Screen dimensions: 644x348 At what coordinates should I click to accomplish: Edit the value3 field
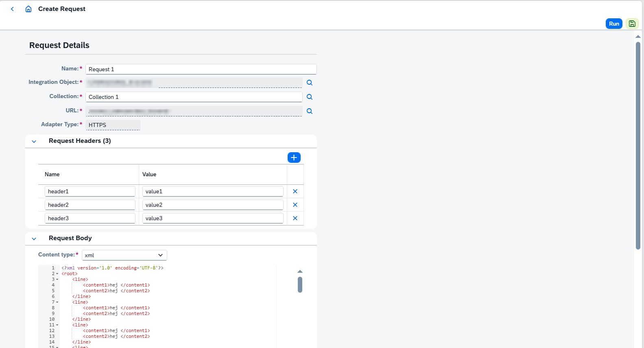pos(213,218)
